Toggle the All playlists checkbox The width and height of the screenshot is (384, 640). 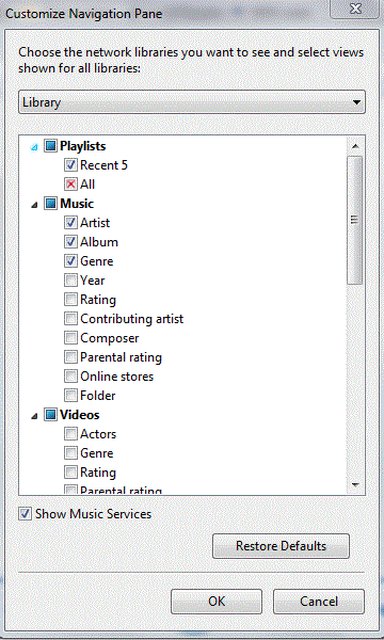tap(71, 184)
